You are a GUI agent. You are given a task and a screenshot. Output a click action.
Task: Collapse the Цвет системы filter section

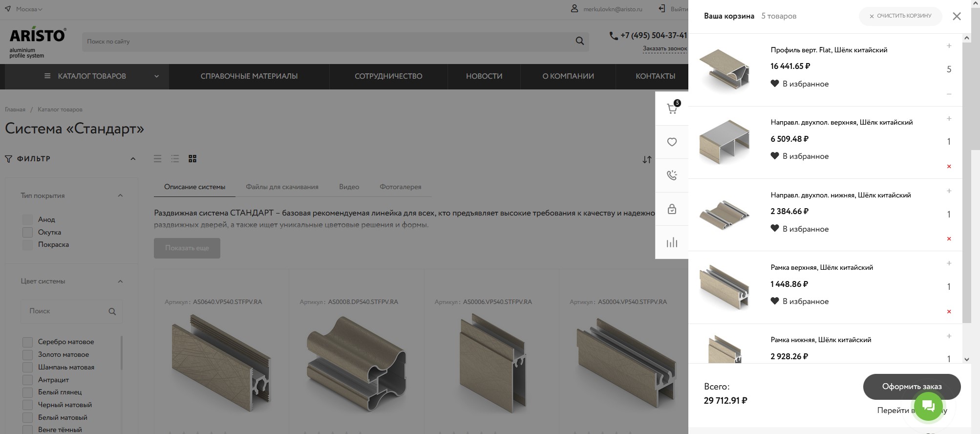click(x=120, y=282)
